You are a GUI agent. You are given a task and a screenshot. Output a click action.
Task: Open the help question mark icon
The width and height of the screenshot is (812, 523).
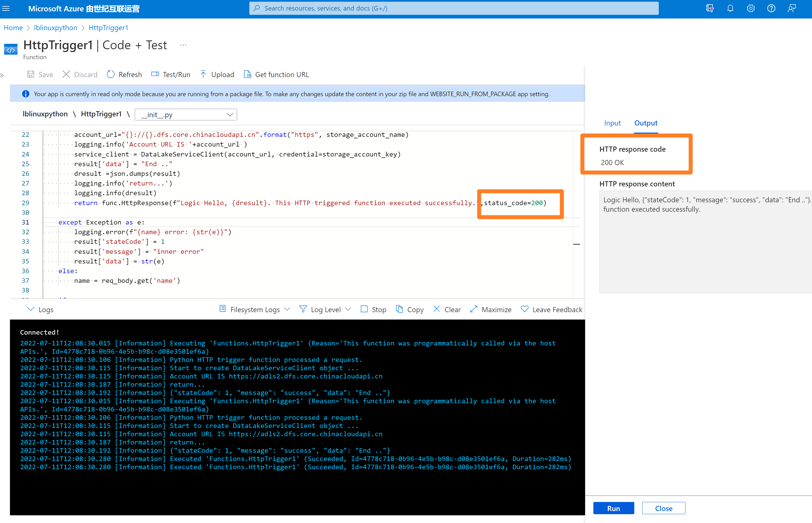coord(771,9)
